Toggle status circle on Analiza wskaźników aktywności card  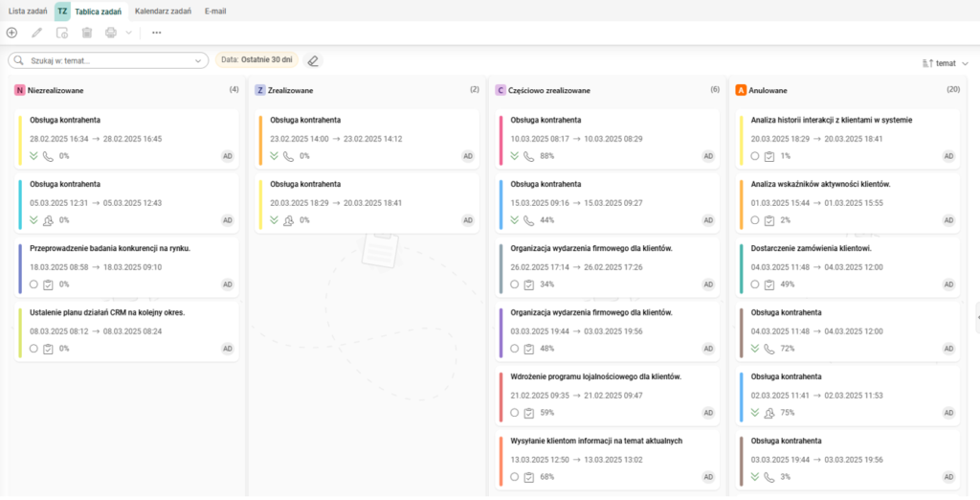click(x=756, y=220)
